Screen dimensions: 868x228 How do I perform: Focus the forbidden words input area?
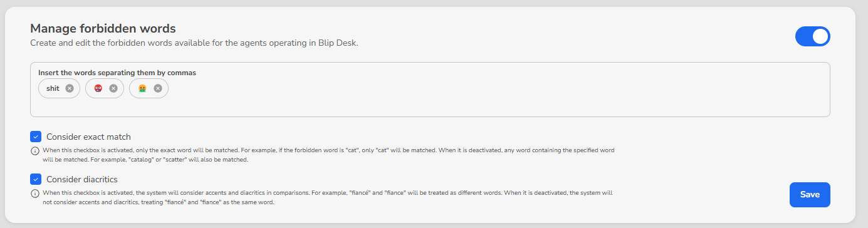(430, 104)
